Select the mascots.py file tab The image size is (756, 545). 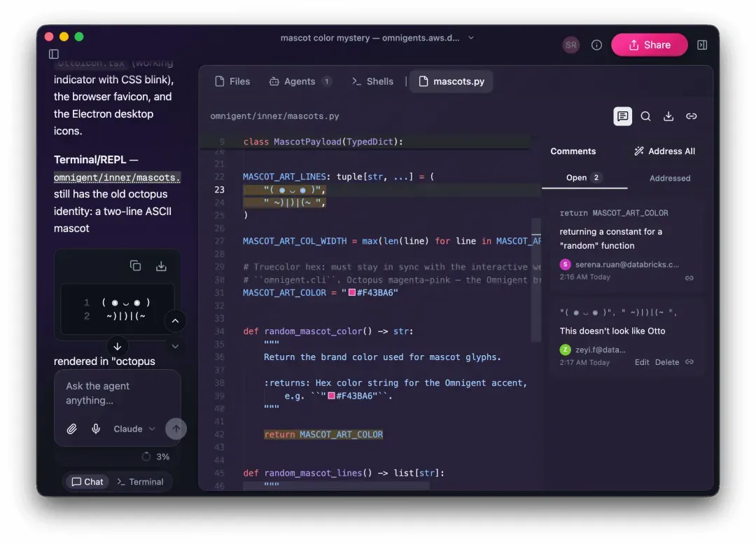tap(451, 81)
